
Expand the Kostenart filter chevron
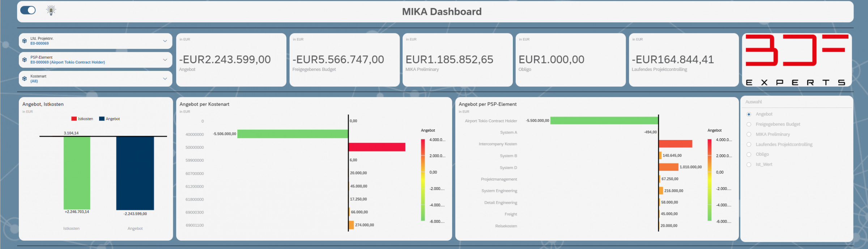(x=165, y=79)
